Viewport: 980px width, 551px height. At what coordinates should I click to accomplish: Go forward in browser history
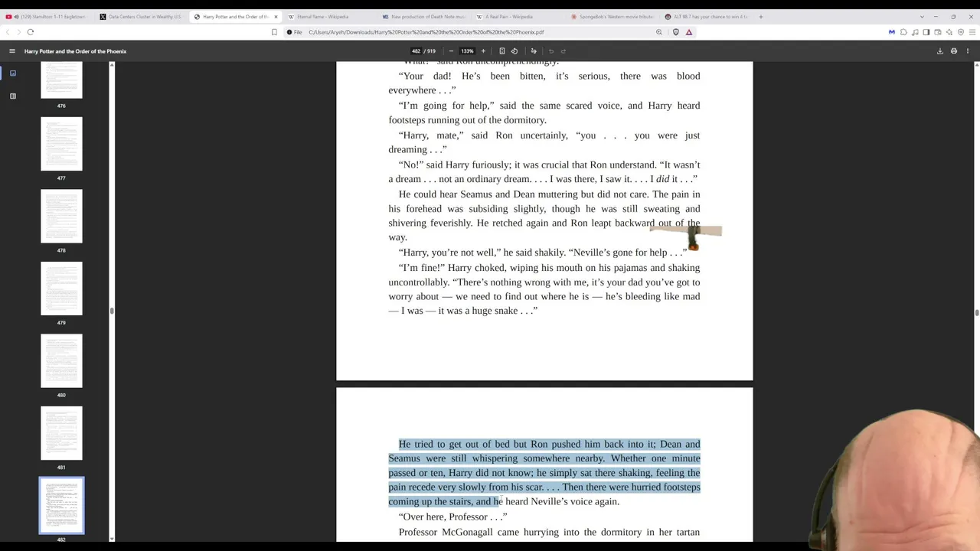pos(18,32)
